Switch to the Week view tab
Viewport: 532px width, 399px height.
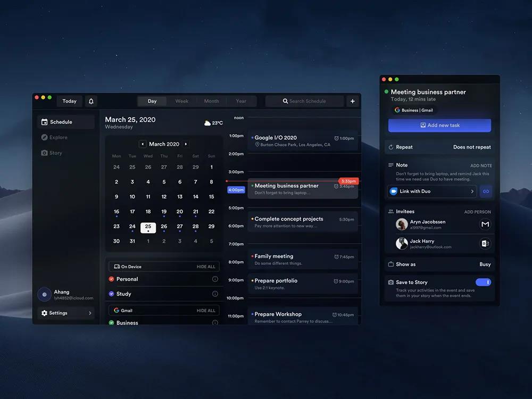click(x=181, y=101)
